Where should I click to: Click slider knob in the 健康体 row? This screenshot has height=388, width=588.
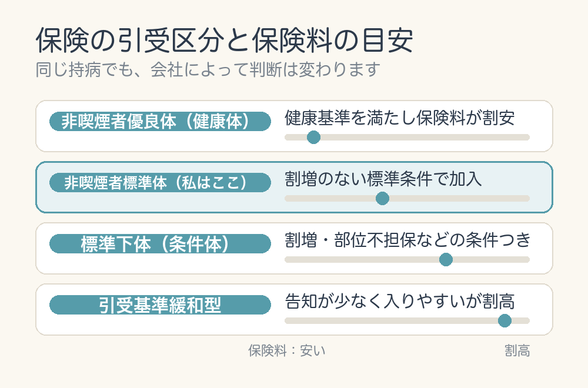[313, 137]
